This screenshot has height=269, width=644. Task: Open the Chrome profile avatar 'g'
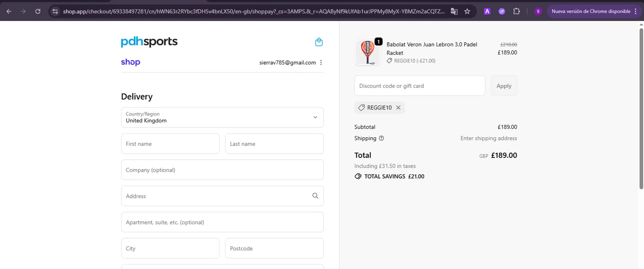[x=538, y=12]
